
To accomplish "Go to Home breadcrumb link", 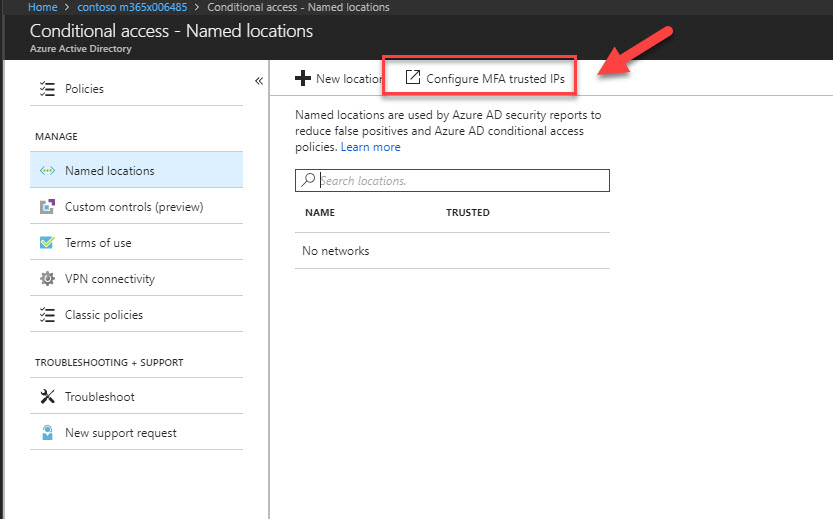I will (x=42, y=7).
